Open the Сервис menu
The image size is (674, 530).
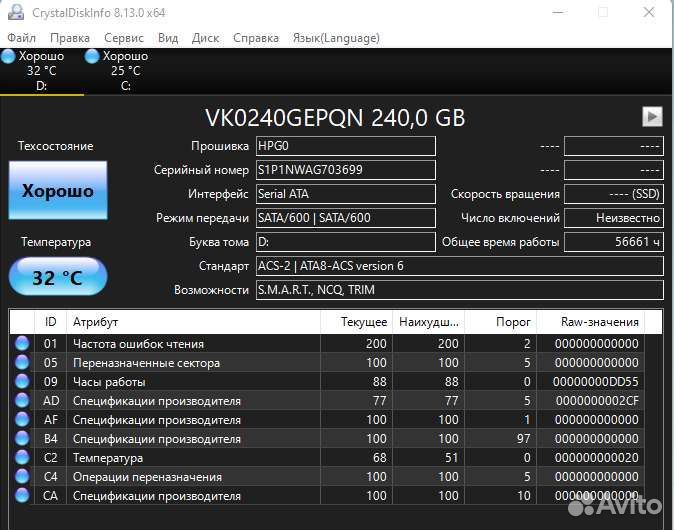pyautogui.click(x=124, y=38)
